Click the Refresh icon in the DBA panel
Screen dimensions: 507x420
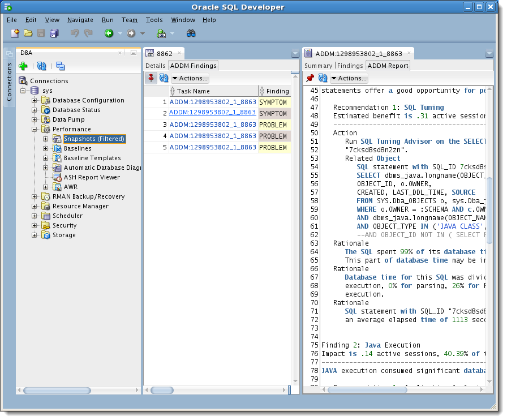tap(41, 66)
